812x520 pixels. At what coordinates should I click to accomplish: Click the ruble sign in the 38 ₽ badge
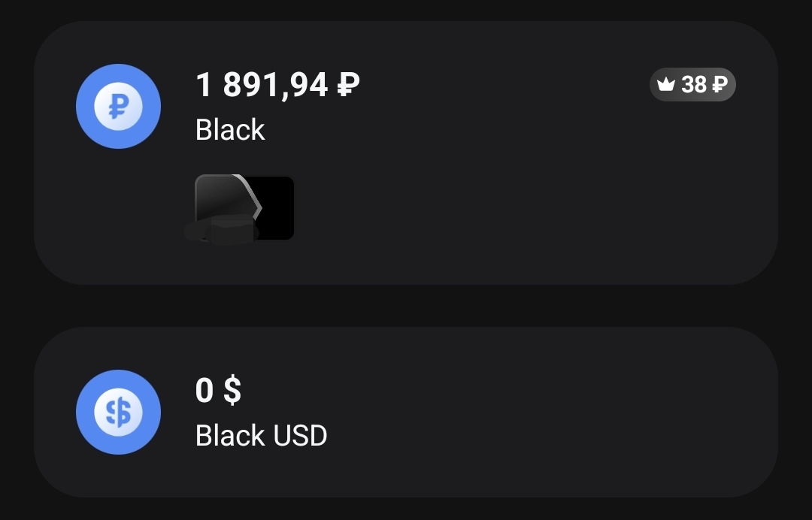pyautogui.click(x=720, y=84)
